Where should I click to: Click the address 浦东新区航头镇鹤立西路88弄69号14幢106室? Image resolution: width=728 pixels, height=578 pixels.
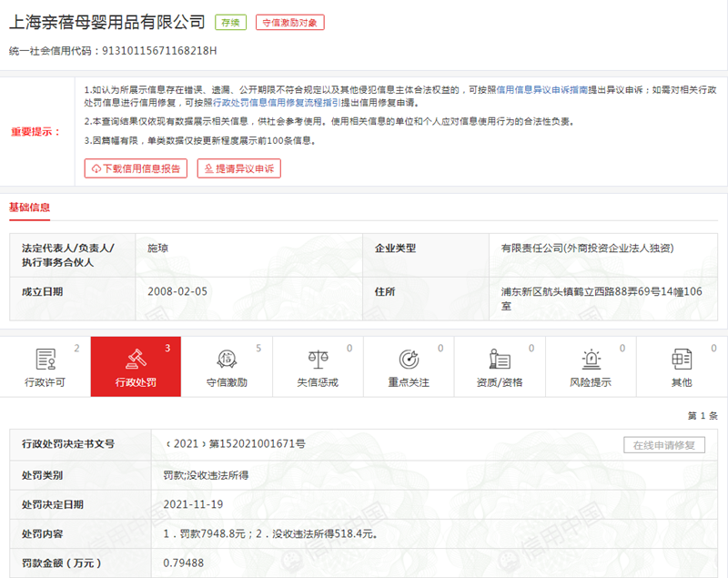tap(602, 299)
